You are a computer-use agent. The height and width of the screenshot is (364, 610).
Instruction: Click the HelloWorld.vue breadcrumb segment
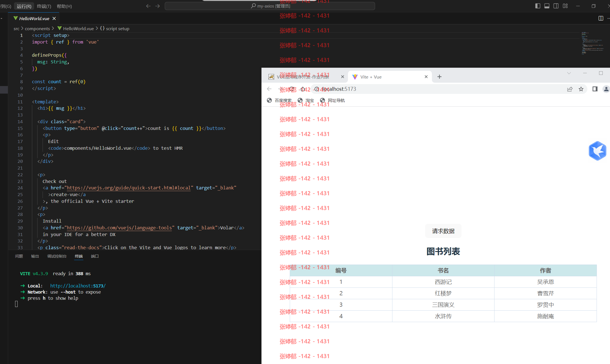(76, 28)
